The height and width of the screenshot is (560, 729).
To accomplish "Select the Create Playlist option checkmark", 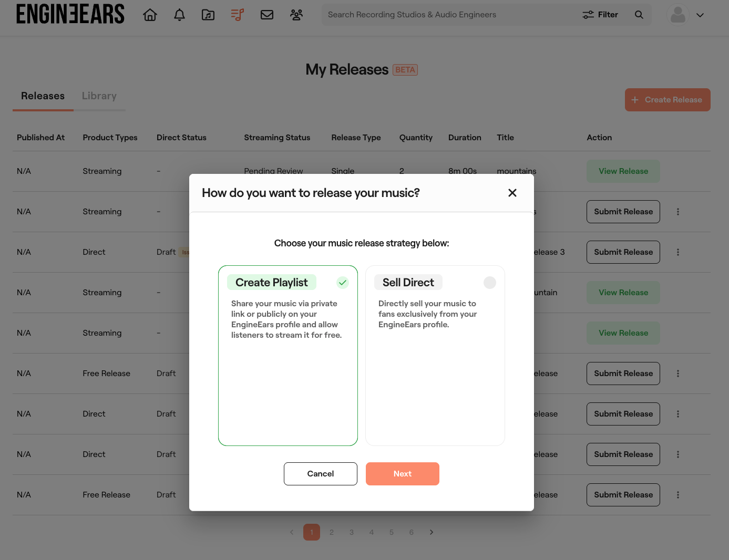I will tap(343, 283).
